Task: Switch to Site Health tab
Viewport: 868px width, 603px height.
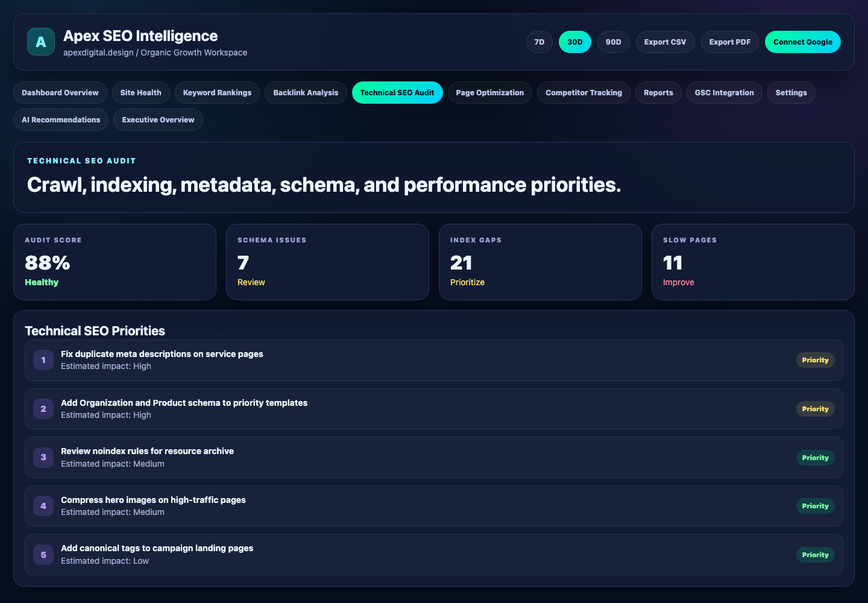Action: [x=141, y=93]
